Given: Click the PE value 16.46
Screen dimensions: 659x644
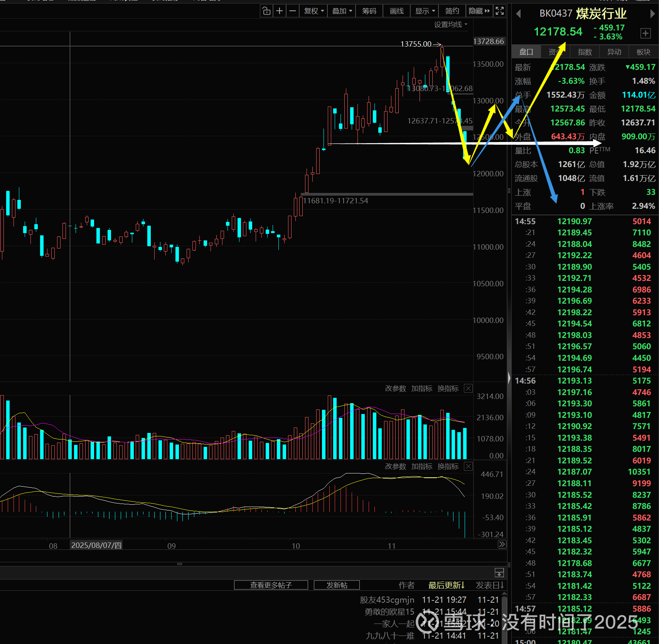Looking at the screenshot, I should coord(645,150).
